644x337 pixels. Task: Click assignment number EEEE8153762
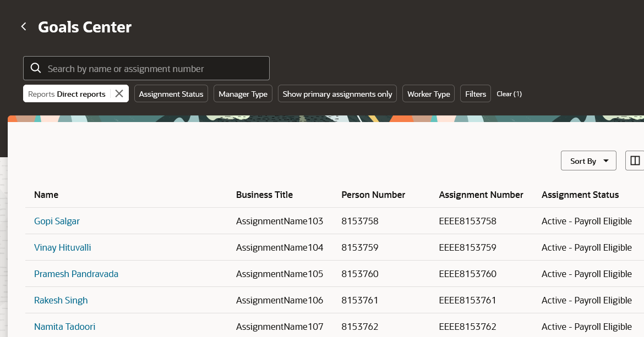[468, 327]
